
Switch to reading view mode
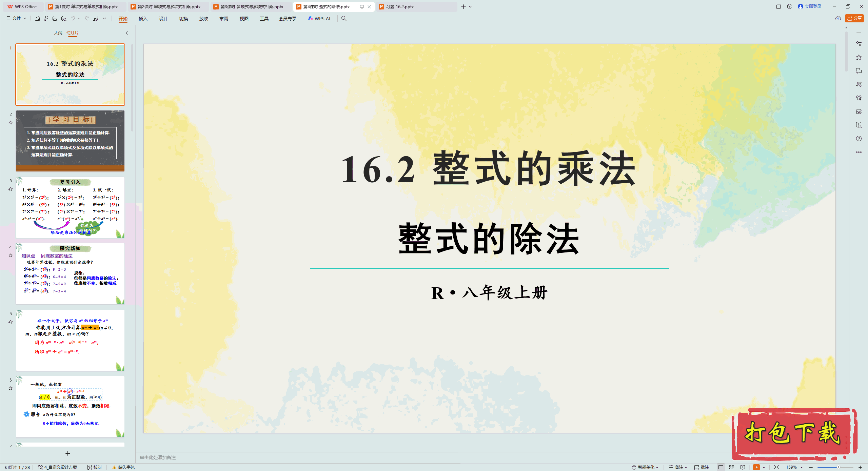point(743,467)
